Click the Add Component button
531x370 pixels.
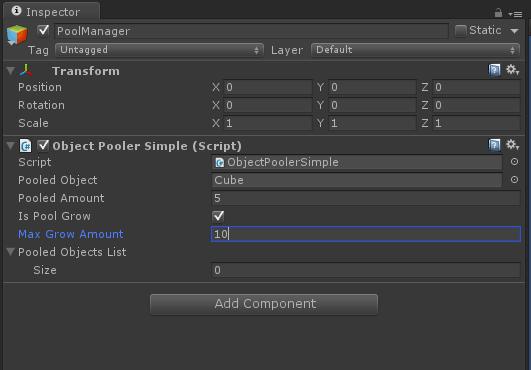[264, 304]
